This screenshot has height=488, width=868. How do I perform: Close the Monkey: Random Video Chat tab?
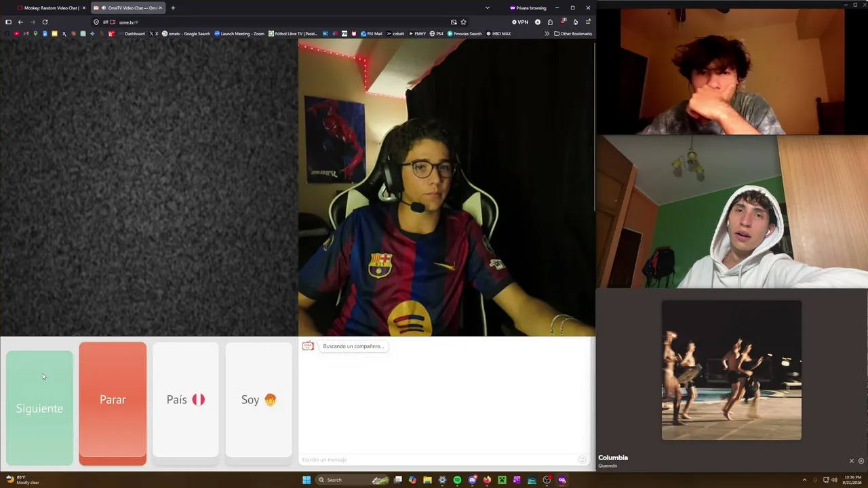[84, 8]
